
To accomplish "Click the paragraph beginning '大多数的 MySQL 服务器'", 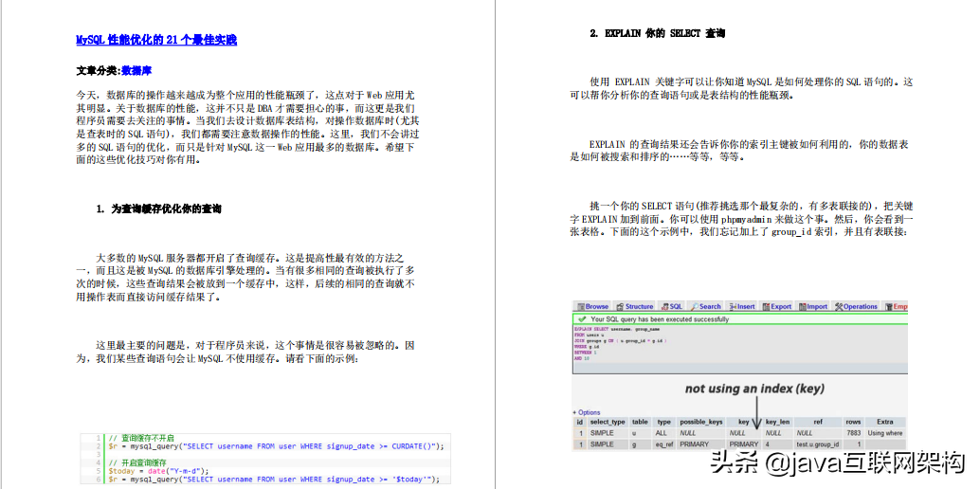I will click(x=245, y=277).
